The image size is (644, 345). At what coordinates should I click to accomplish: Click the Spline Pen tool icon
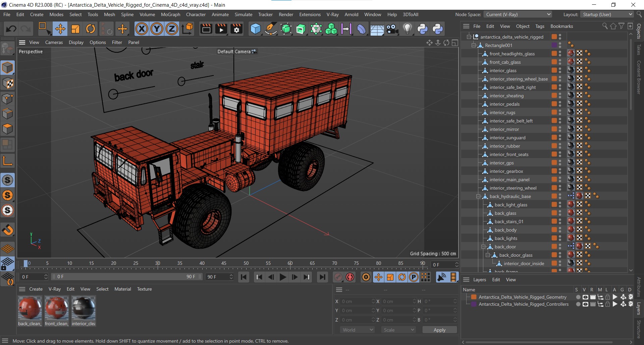[x=270, y=29]
